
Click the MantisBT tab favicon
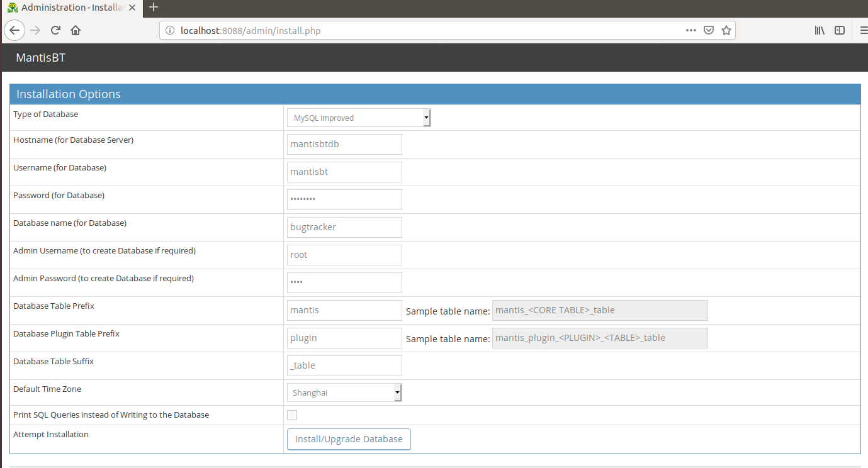tap(12, 8)
